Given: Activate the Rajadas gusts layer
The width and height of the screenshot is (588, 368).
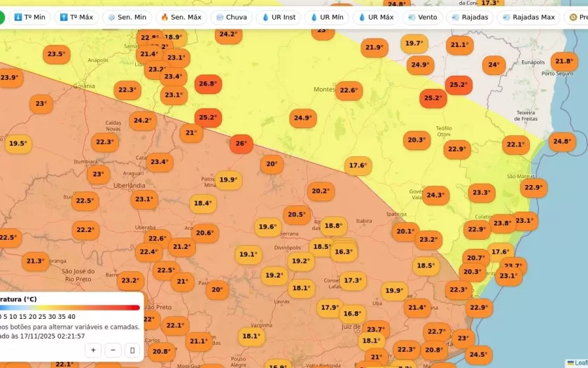Looking at the screenshot, I should coord(470,17).
